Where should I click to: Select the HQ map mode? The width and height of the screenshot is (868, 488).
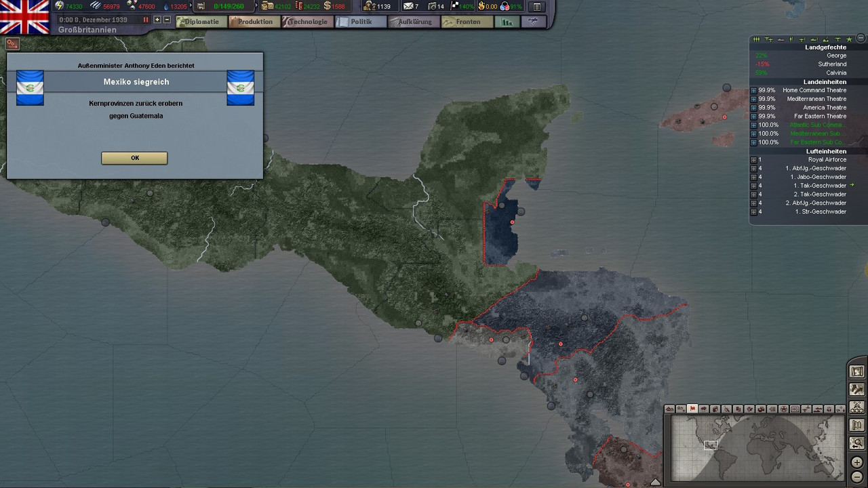coord(795,409)
